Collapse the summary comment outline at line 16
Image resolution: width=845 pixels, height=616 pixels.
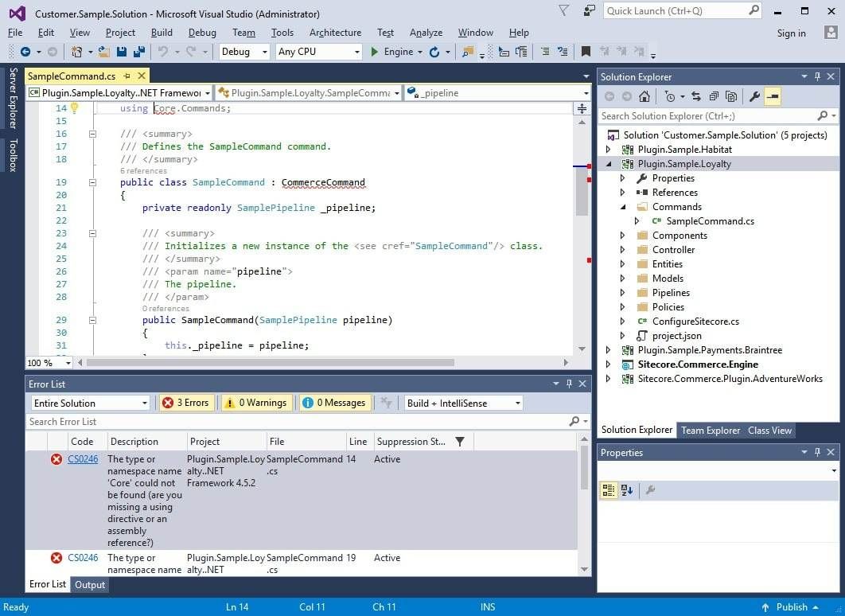point(92,134)
